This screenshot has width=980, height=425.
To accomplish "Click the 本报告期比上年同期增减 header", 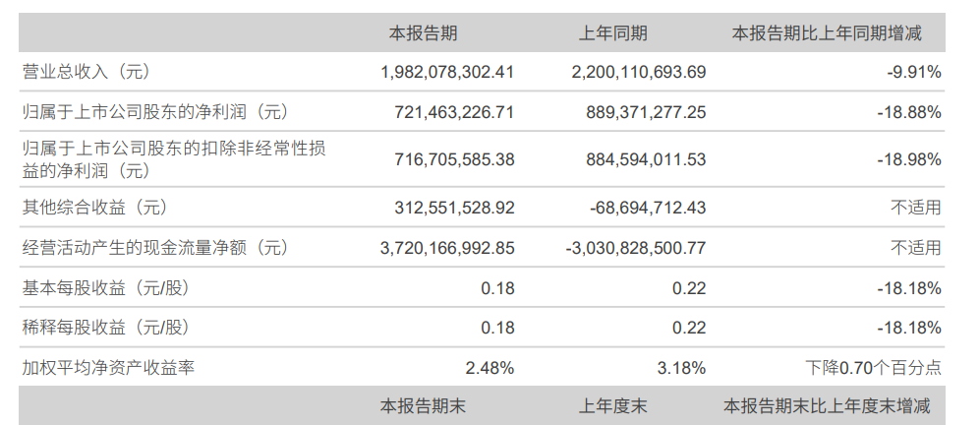I will click(x=827, y=33).
